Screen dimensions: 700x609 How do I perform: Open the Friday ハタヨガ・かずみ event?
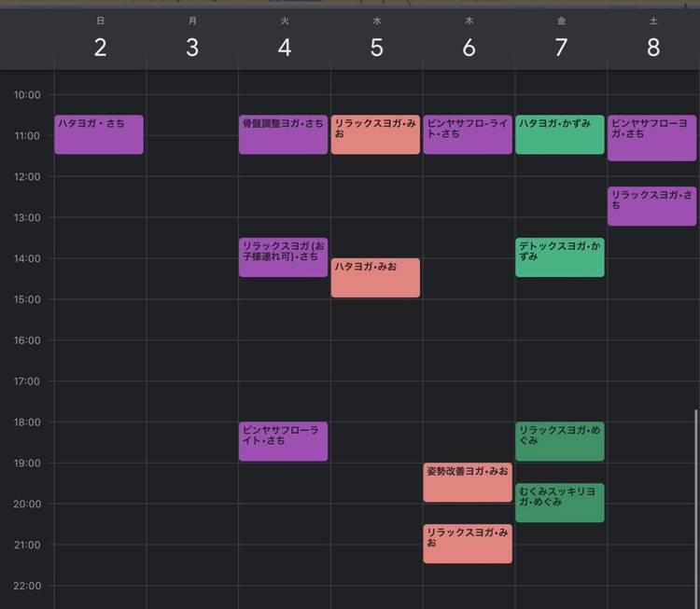(x=560, y=134)
